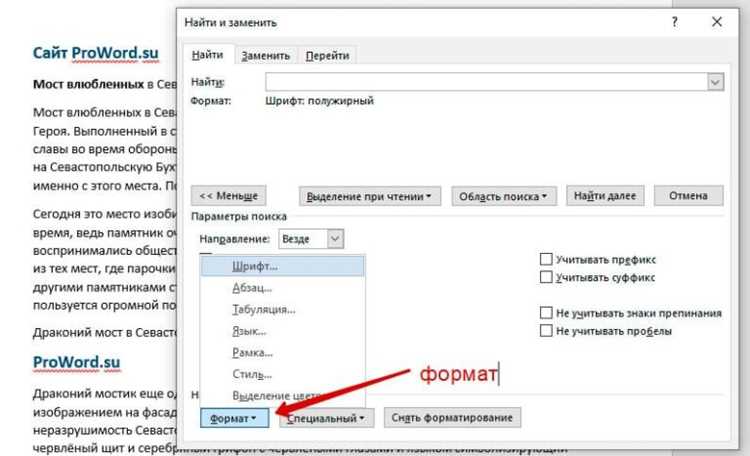The height and width of the screenshot is (456, 750).
Task: Click the Параметры поиска section label
Action: 239,216
